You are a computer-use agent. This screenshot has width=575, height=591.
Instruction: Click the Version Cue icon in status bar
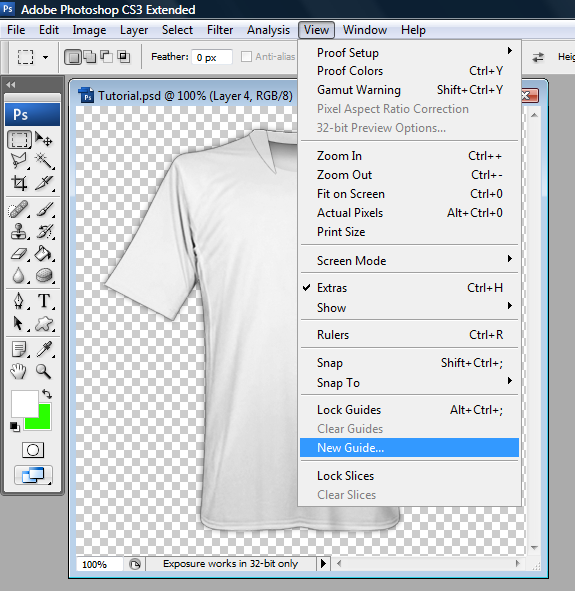pyautogui.click(x=135, y=564)
